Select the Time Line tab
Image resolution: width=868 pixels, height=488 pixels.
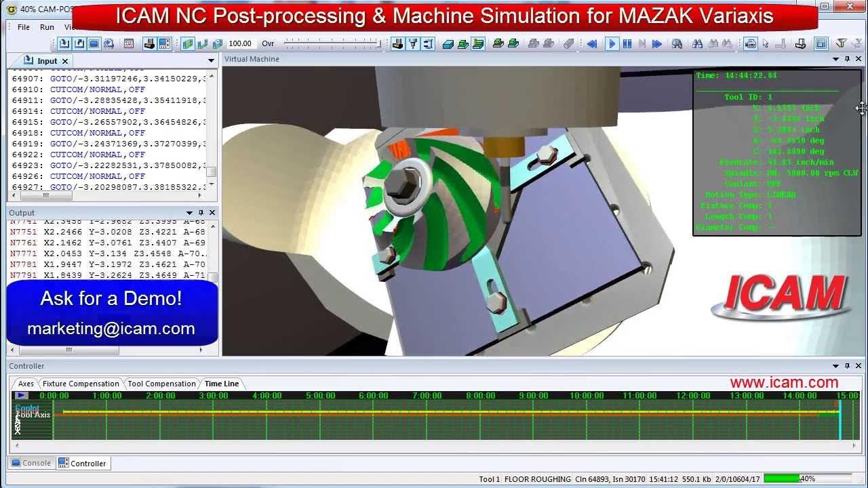(x=222, y=384)
